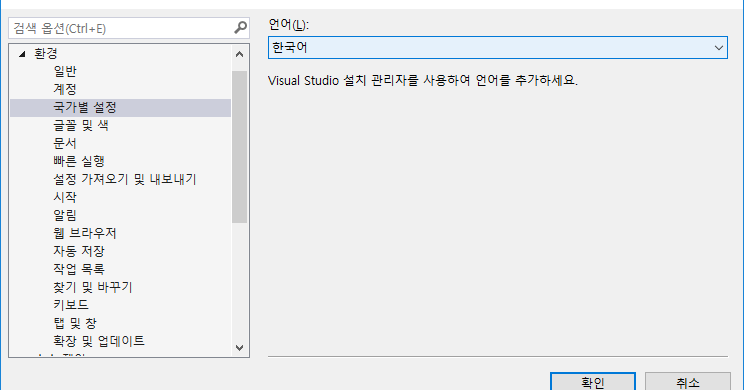
Task: Open 글꼴 및 색 settings
Action: [x=81, y=125]
